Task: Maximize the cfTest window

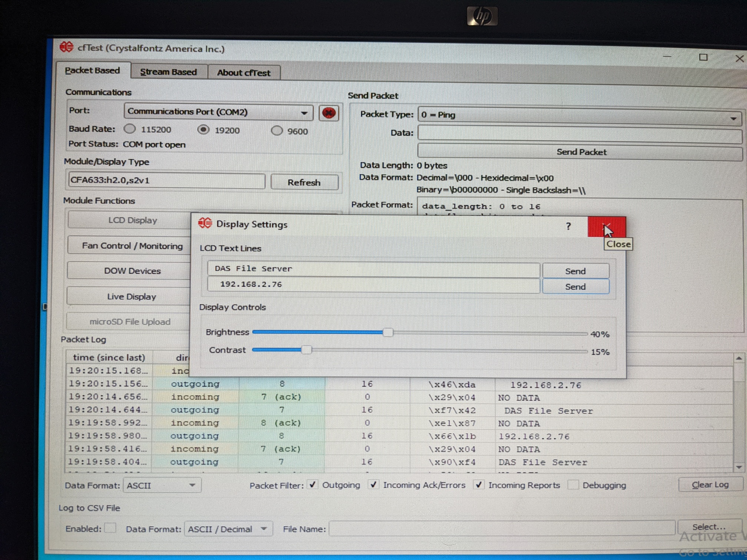Action: [703, 57]
